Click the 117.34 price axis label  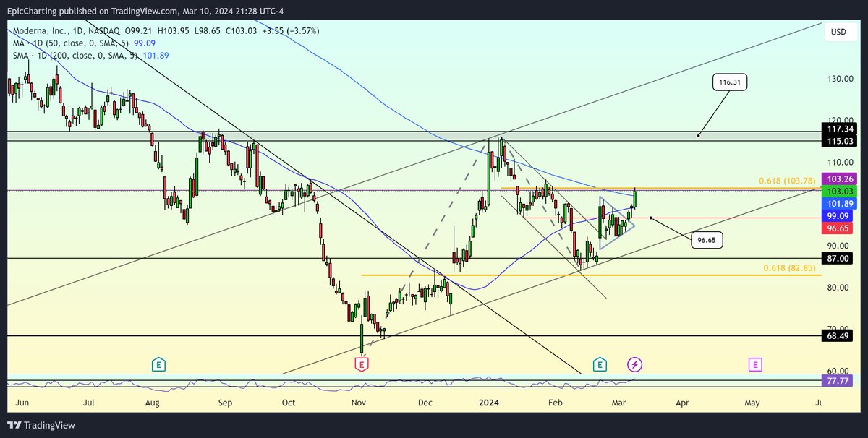pos(838,128)
